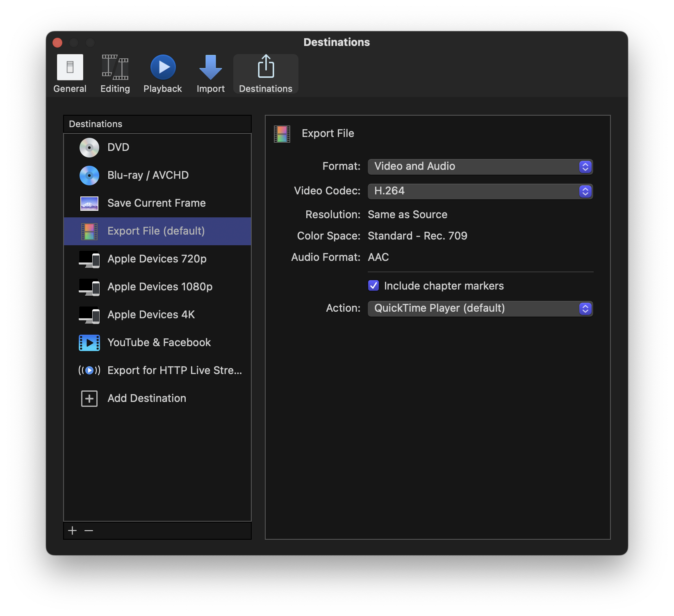Click the AAC audio format value

coord(378,258)
